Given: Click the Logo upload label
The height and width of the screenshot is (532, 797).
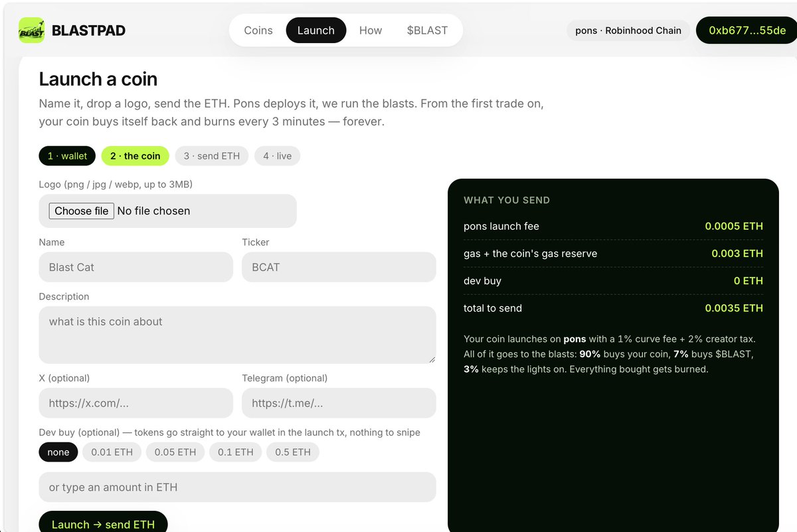Looking at the screenshot, I should 116,184.
